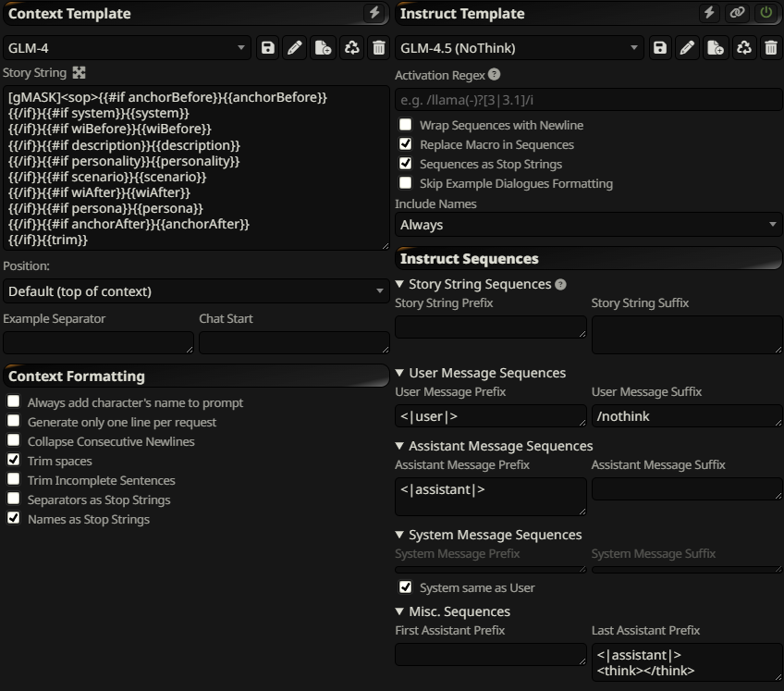Click the help icon next to Activation Regex

click(x=495, y=75)
